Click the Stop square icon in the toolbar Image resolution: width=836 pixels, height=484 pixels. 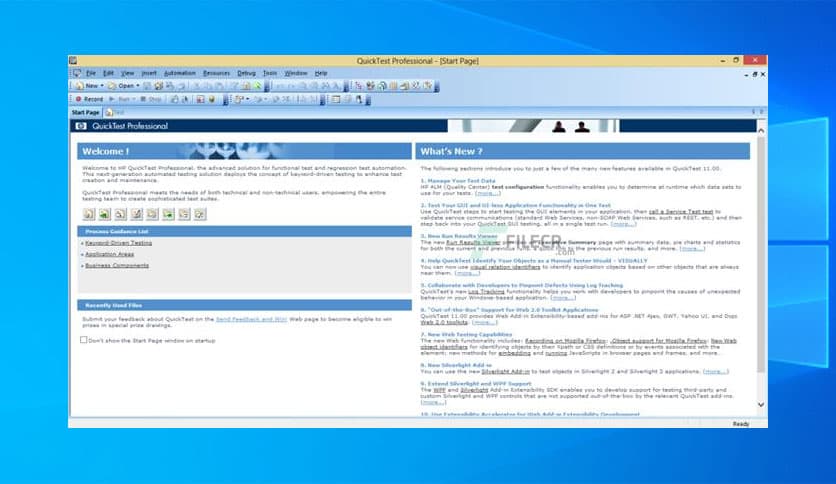(143, 99)
